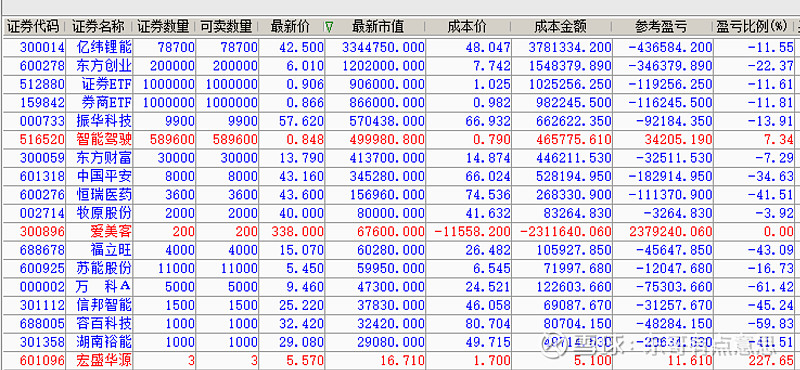Click the 证券数量 column header
This screenshot has height=370, width=800.
[164, 27]
